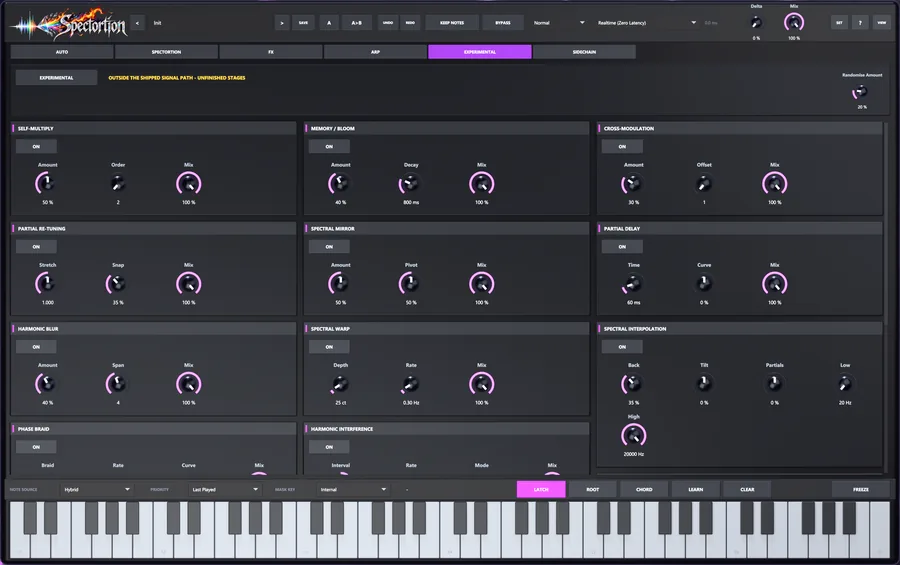Toggle Spectral Mirror ON switch
The width and height of the screenshot is (900, 565).
(329, 247)
